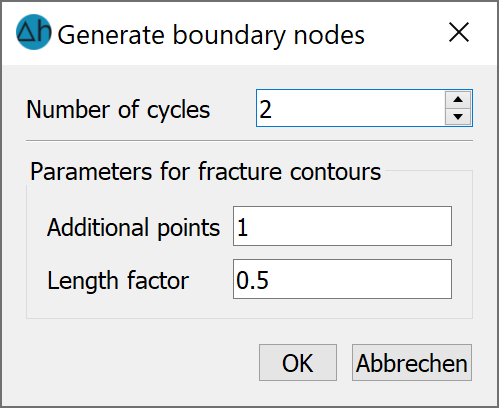Click the Additional points label
Image resolution: width=499 pixels, height=408 pixels.
pos(133,228)
